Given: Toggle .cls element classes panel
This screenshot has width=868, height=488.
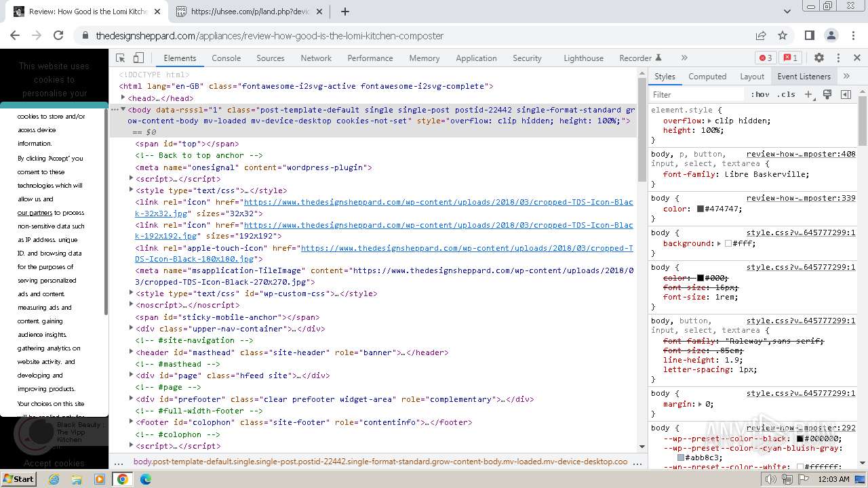Looking at the screenshot, I should (786, 95).
